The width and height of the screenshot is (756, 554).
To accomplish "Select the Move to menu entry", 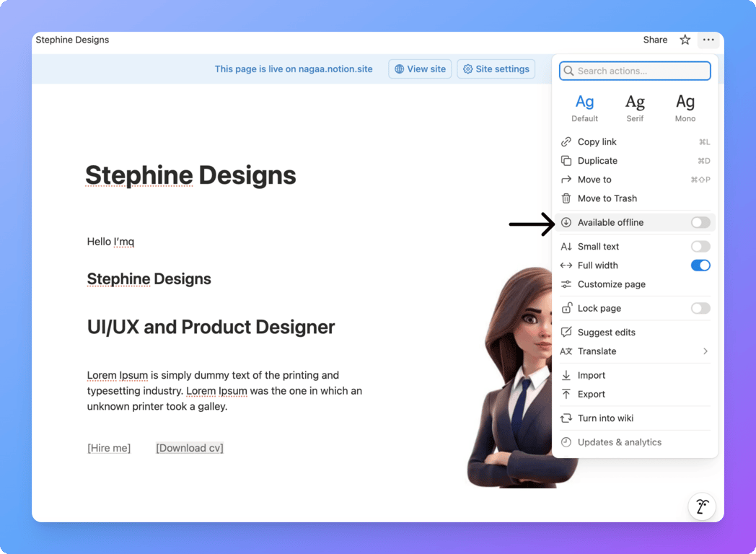I will click(x=635, y=180).
